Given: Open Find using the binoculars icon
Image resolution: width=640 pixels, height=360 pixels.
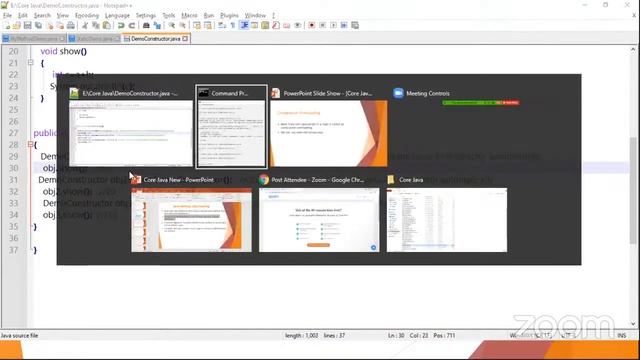Looking at the screenshot, I should tap(146, 25).
